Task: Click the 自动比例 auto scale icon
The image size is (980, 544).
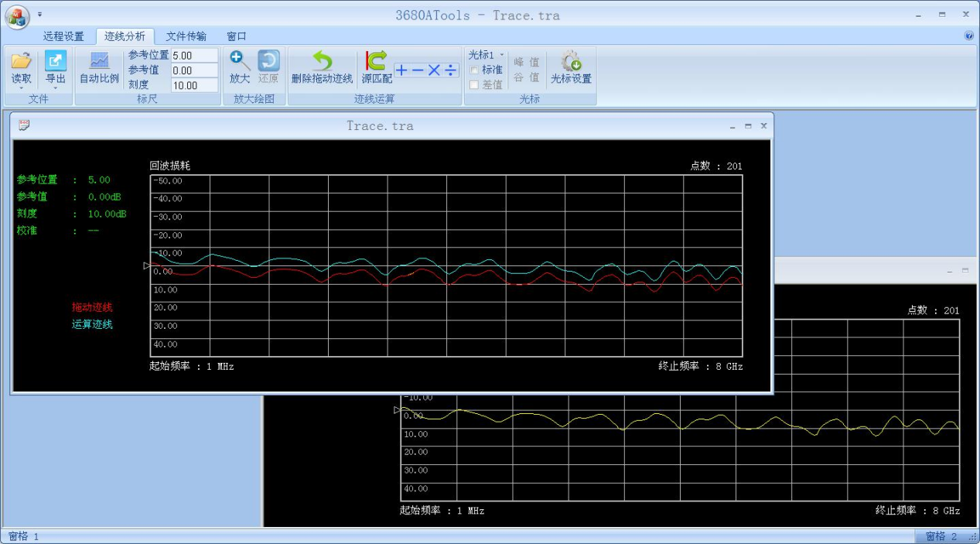Action: tap(99, 61)
